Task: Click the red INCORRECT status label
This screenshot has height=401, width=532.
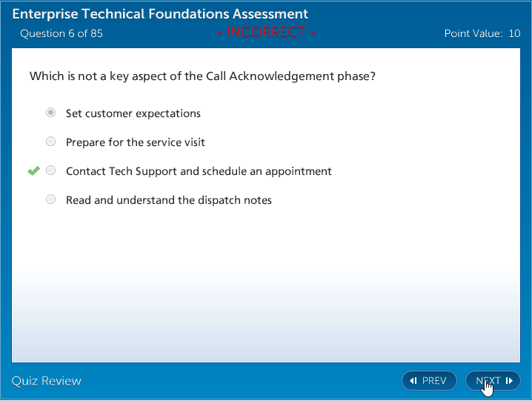Action: click(x=266, y=32)
